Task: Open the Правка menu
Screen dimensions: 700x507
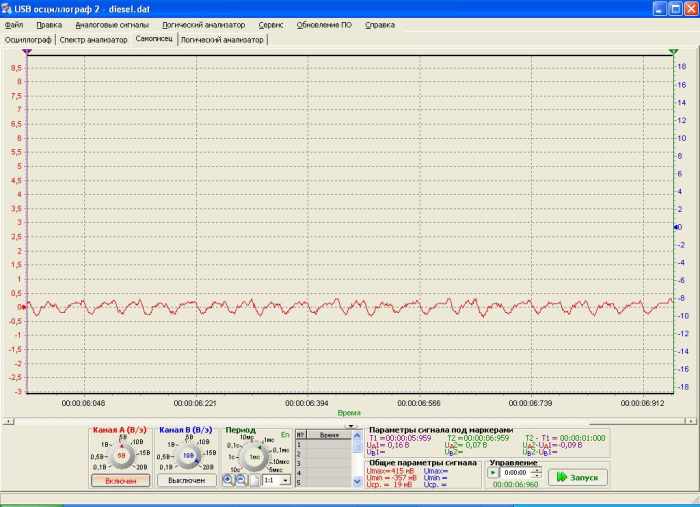Action: tap(49, 25)
